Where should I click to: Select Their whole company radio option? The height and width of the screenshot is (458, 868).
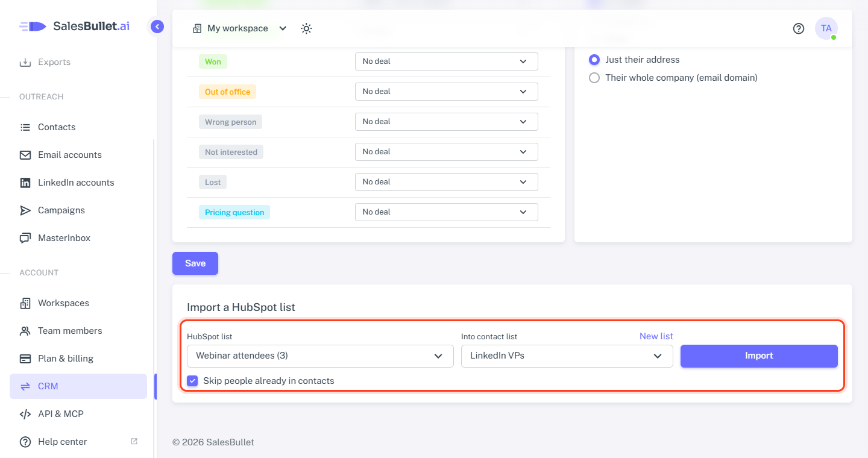point(594,78)
